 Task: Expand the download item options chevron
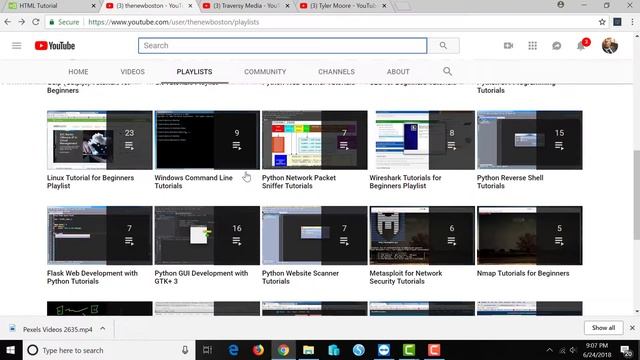point(103,329)
